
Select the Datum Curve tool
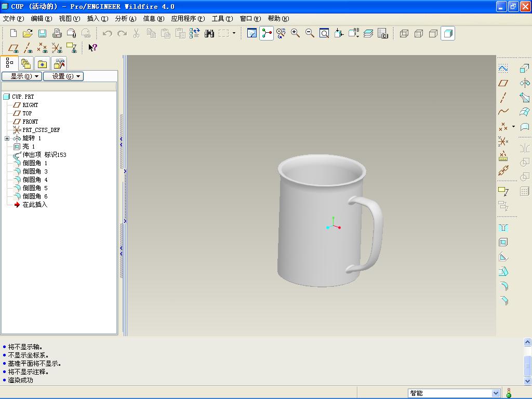point(502,112)
